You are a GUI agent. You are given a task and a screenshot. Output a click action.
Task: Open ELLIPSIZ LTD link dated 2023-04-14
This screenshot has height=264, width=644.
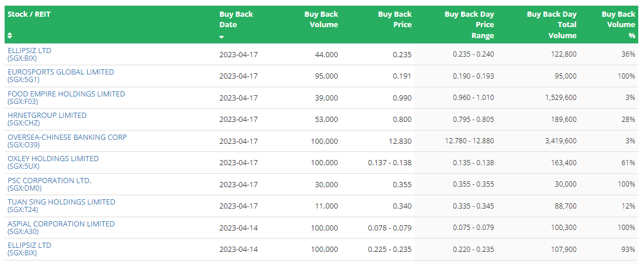pyautogui.click(x=29, y=246)
